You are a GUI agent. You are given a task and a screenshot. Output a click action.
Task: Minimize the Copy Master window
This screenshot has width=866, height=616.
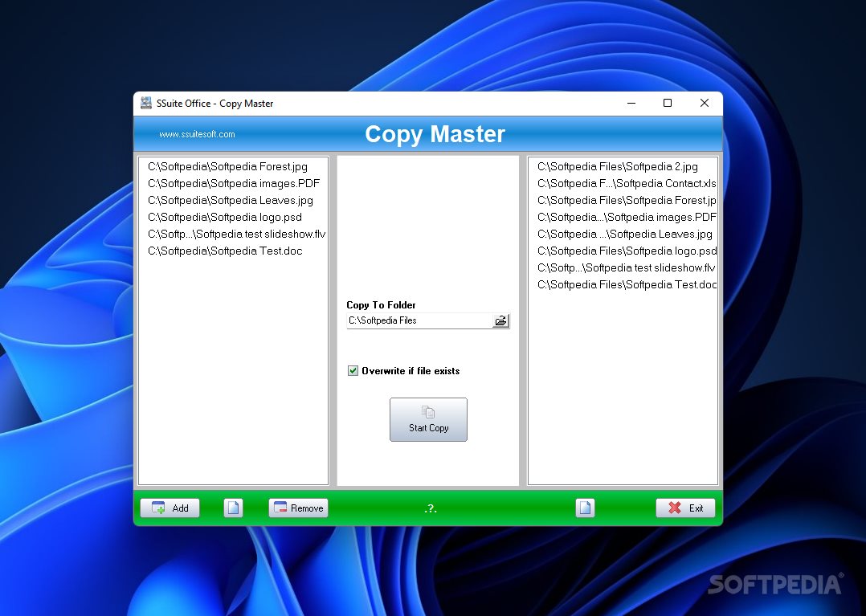[x=631, y=104]
